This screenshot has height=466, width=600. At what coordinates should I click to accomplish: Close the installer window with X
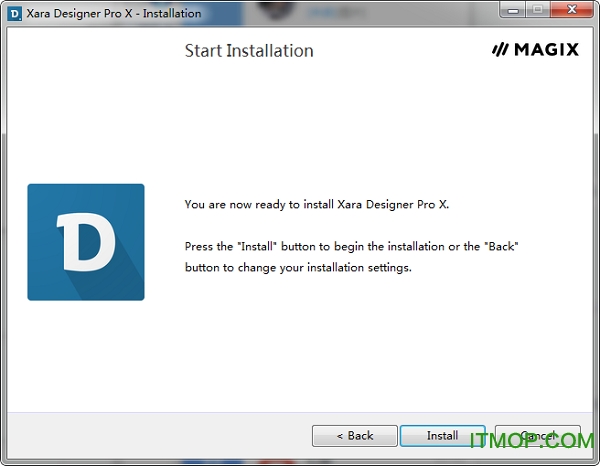572,10
